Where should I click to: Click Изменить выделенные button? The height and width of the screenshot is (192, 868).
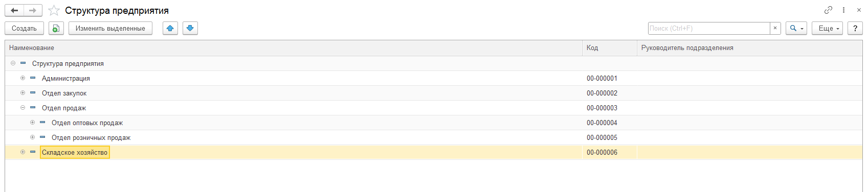[110, 29]
